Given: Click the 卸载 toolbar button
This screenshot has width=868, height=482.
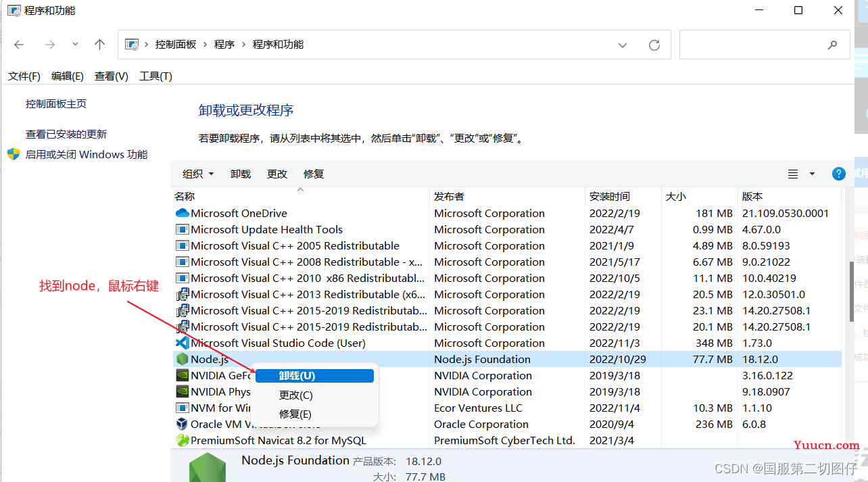Looking at the screenshot, I should coord(241,174).
